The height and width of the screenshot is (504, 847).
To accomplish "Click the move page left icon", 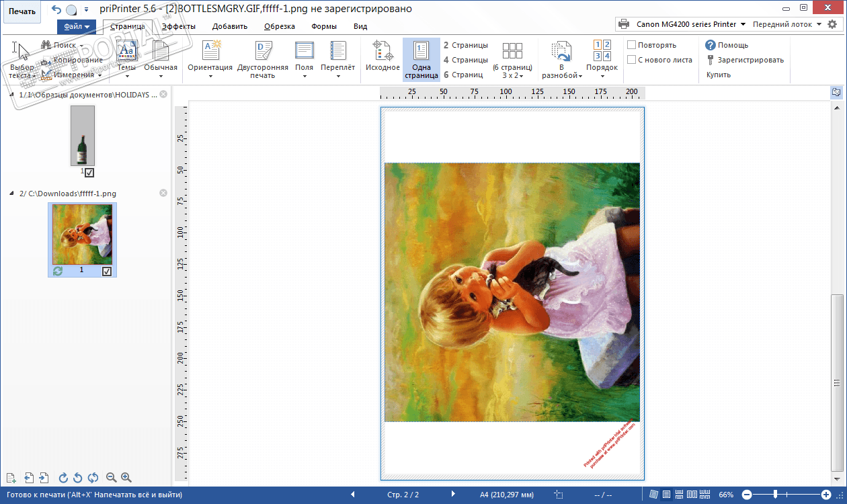I will point(29,478).
